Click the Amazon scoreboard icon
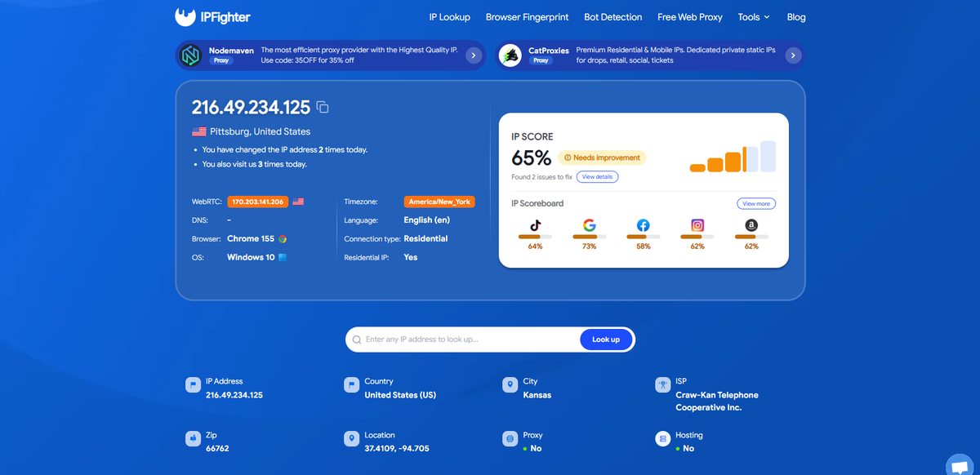This screenshot has height=475, width=980. [751, 225]
